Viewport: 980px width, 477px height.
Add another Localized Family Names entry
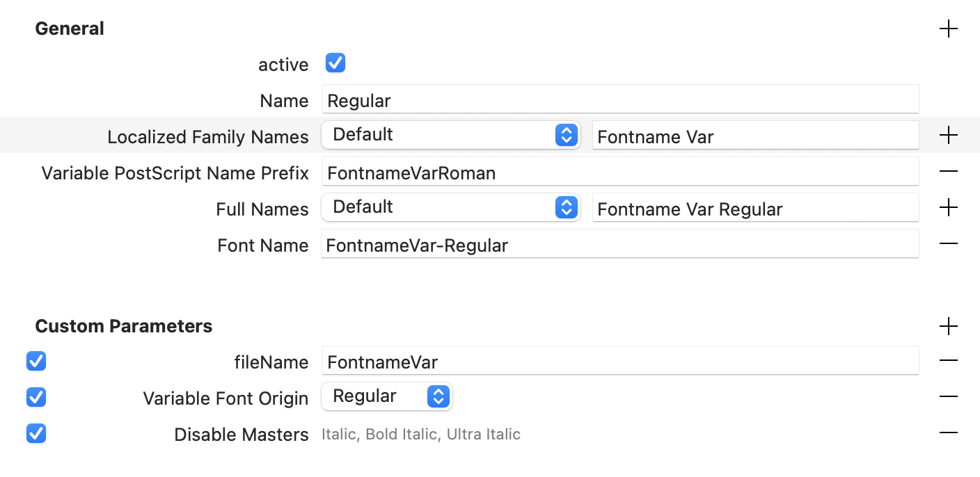click(948, 136)
